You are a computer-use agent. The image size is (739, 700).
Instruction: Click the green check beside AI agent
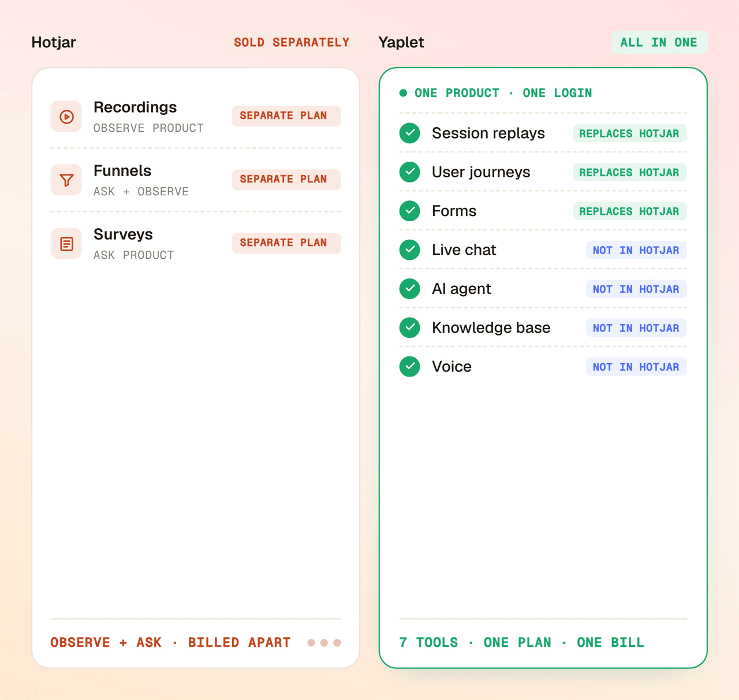click(410, 289)
